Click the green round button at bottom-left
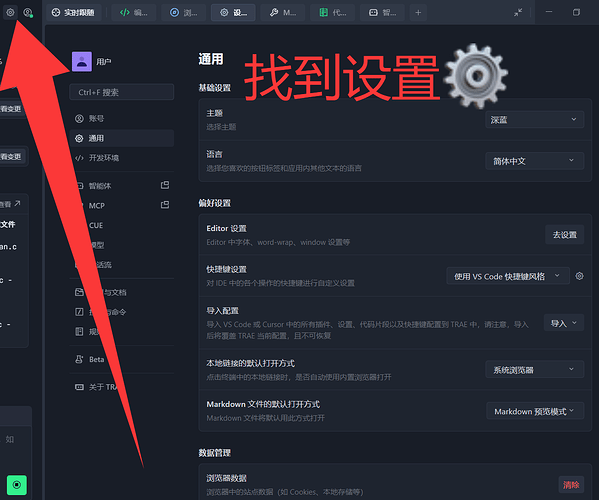 pyautogui.click(x=17, y=485)
